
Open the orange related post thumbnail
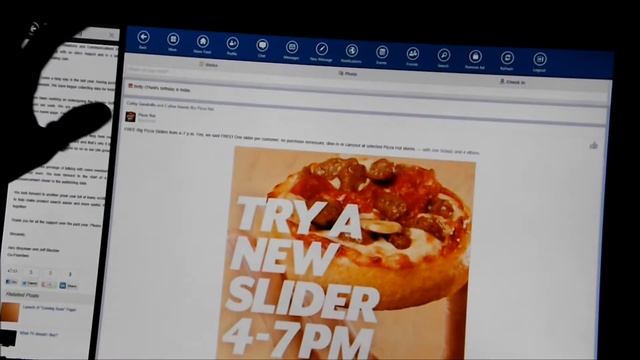coord(10,312)
